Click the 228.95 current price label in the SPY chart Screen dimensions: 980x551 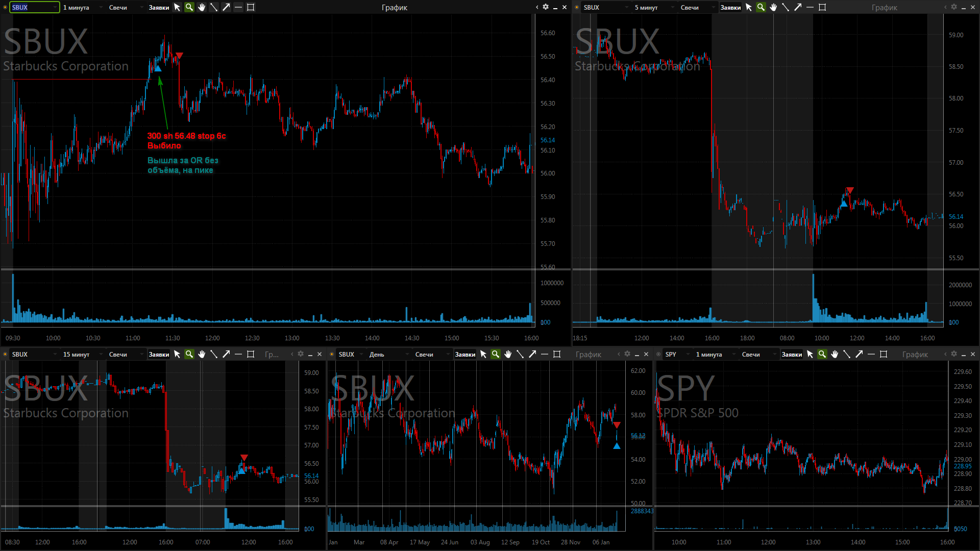coord(963,466)
